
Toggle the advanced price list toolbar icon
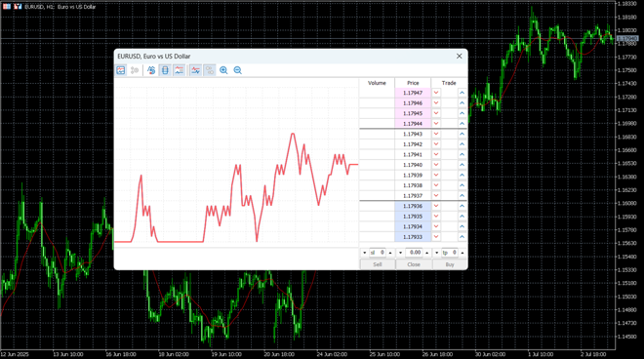(180, 70)
